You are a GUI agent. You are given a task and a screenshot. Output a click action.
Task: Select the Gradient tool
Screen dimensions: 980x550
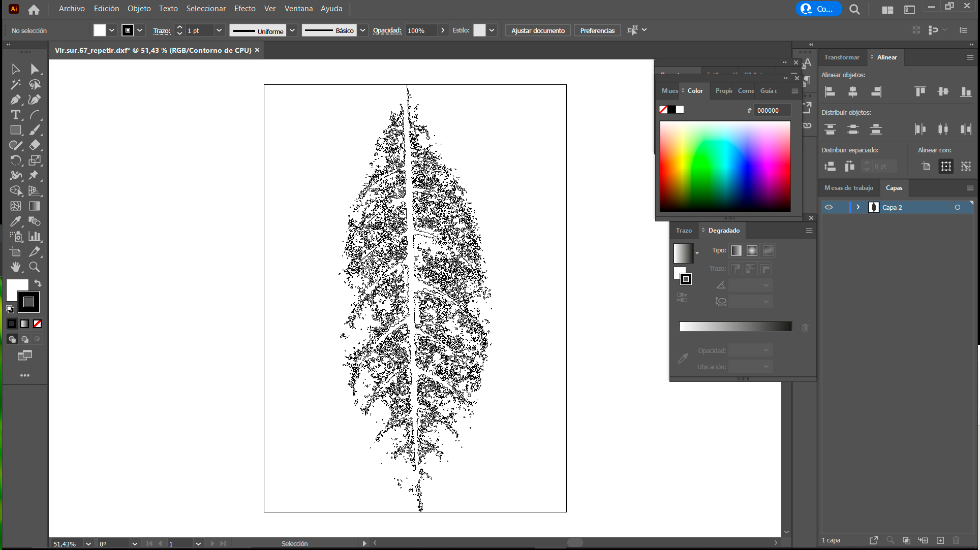(x=35, y=206)
